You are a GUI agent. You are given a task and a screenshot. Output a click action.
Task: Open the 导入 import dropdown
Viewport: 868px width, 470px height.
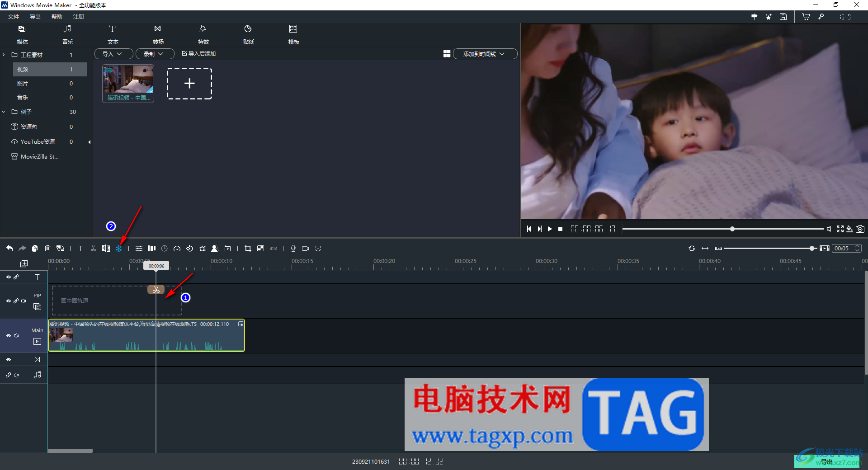coord(113,54)
